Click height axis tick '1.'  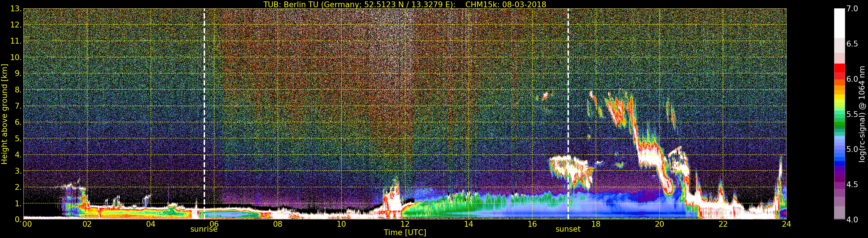18,203
